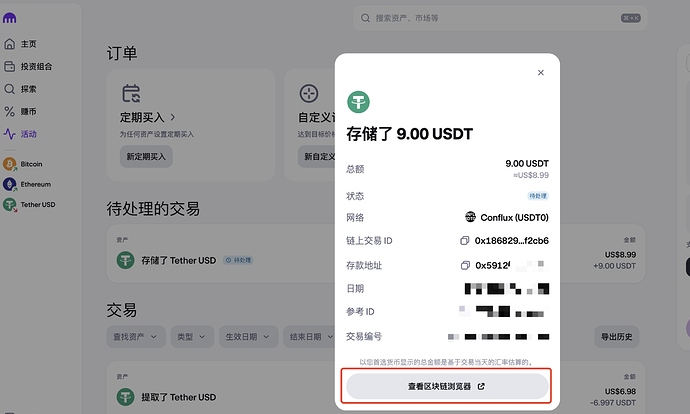Open 投资组合 portfolio page
690x414 pixels.
tap(34, 66)
